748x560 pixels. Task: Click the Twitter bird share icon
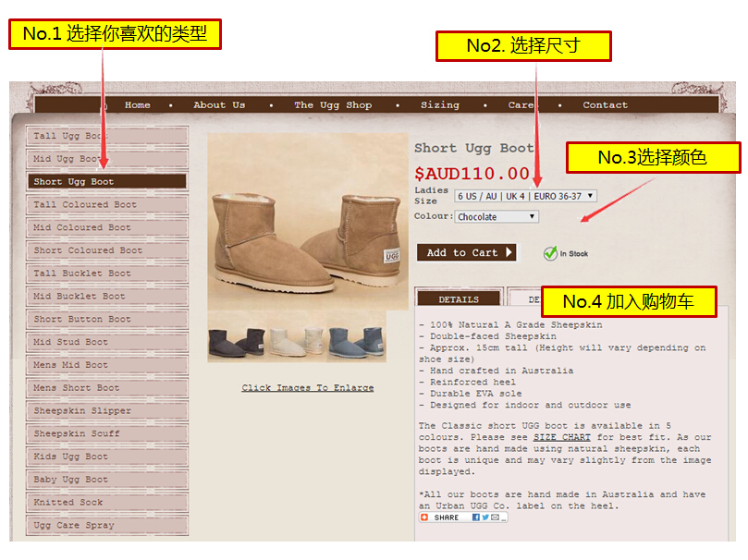pyautogui.click(x=484, y=517)
